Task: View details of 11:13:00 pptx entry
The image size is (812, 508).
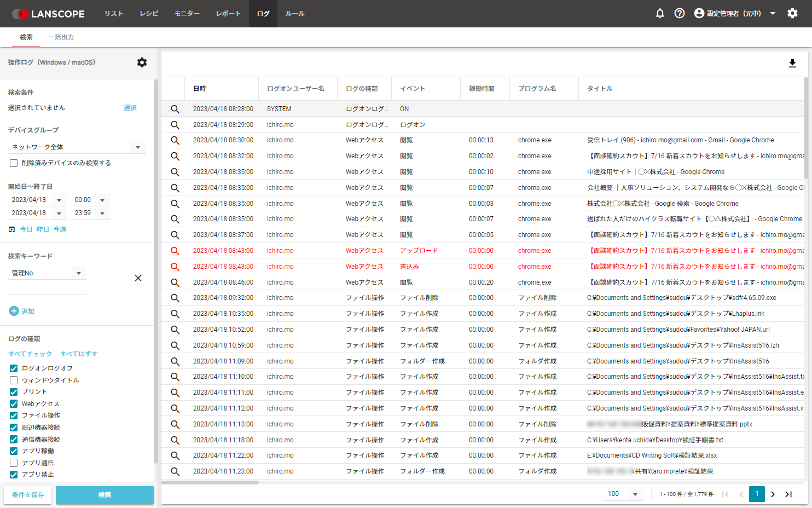Action: (175, 424)
